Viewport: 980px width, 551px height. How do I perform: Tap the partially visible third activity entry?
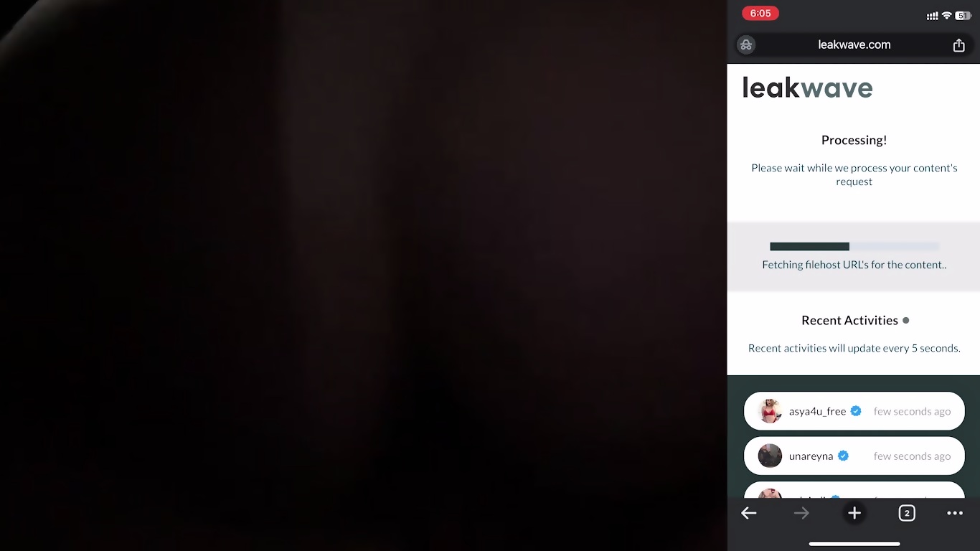854,490
